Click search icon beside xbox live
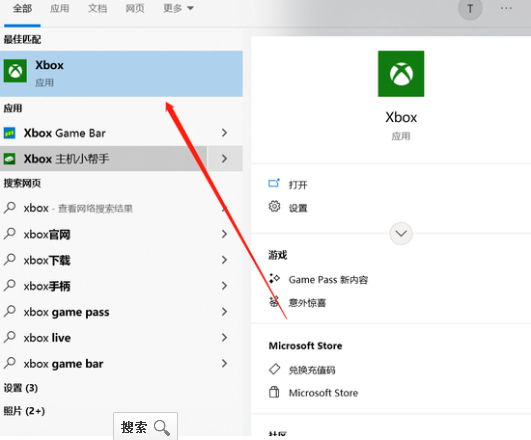Screen dimensions: 531x440 tap(9, 337)
